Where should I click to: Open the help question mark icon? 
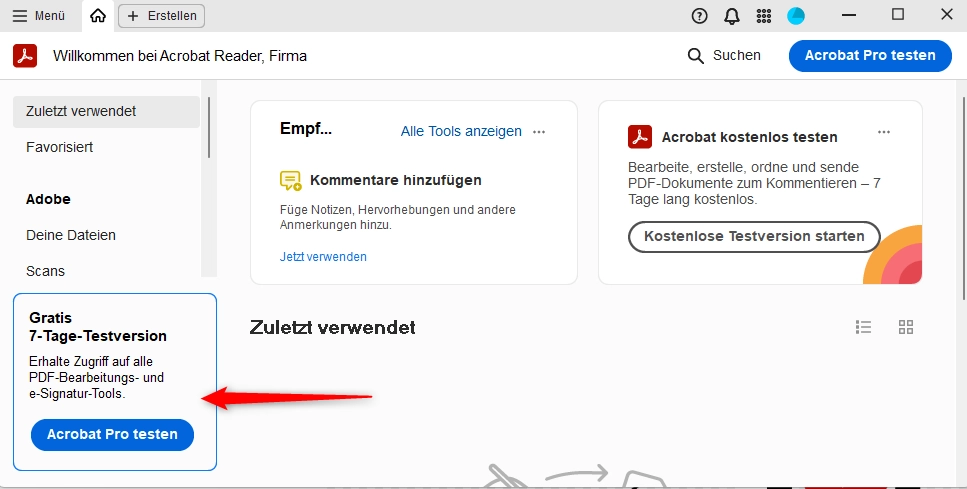click(699, 16)
